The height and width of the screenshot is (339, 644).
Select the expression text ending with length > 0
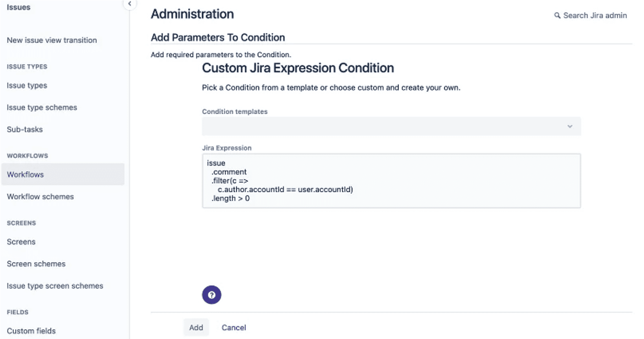pyautogui.click(x=230, y=198)
